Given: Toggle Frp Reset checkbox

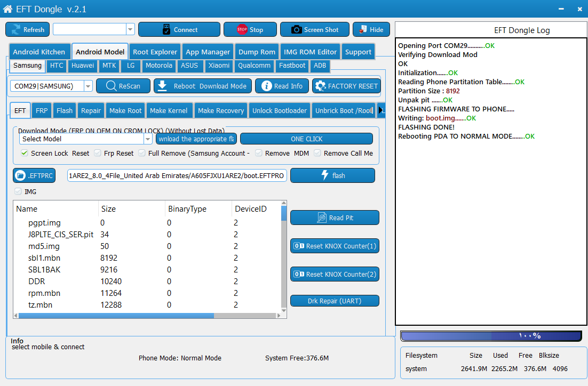Looking at the screenshot, I should tap(98, 153).
